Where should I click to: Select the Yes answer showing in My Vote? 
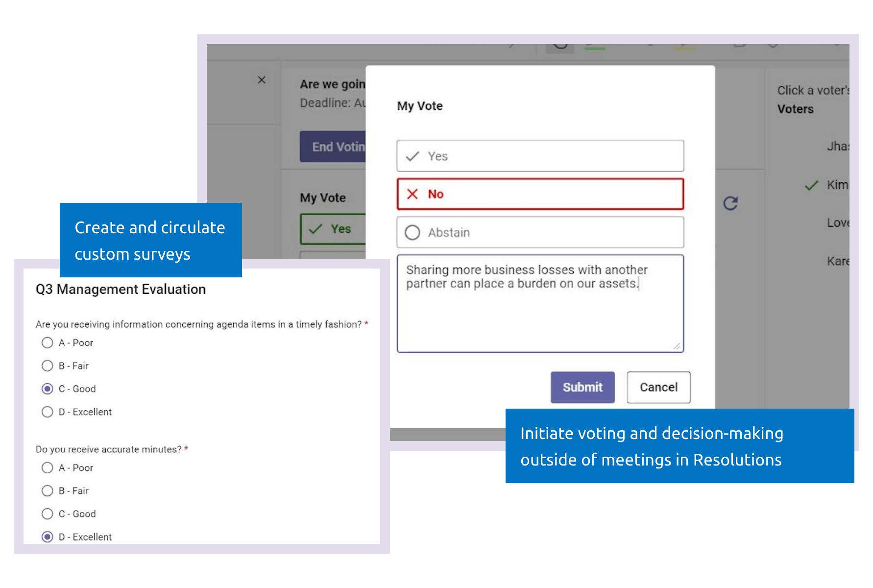[x=539, y=156]
